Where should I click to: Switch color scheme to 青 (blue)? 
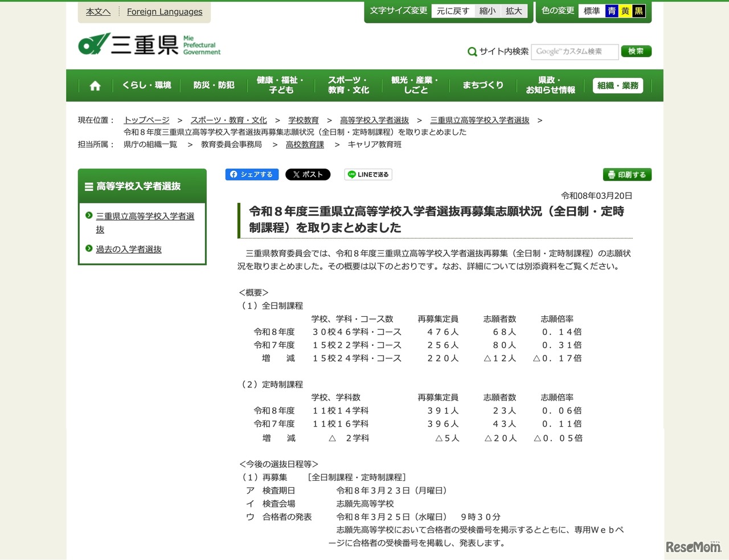coord(611,10)
